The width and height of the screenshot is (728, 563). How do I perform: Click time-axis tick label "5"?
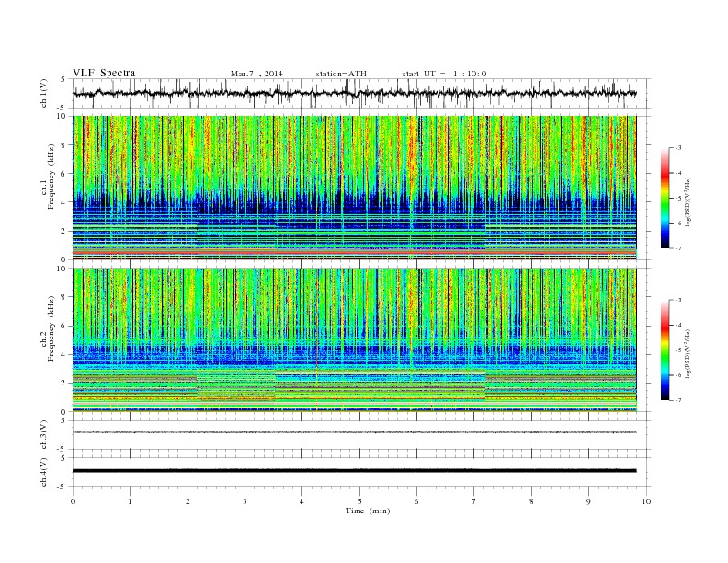pyautogui.click(x=359, y=501)
